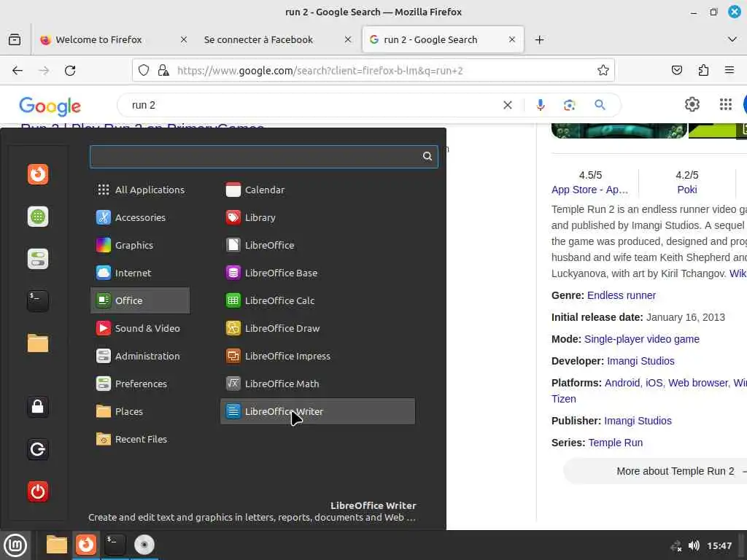Launch LibreOffice Impress
This screenshot has width=747, height=560.
tap(318, 356)
